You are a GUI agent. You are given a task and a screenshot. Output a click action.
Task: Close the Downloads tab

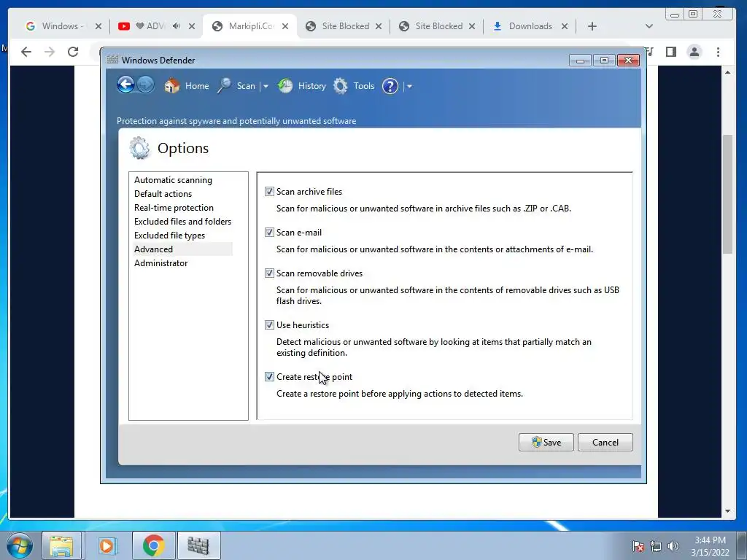565,26
